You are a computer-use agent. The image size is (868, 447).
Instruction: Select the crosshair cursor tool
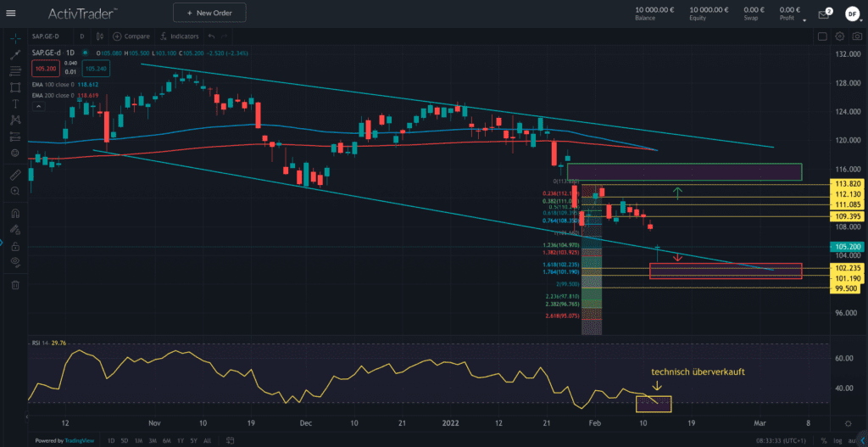pyautogui.click(x=14, y=38)
